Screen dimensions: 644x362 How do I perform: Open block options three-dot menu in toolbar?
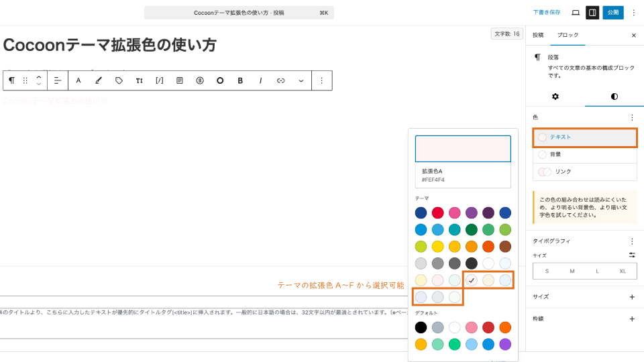point(321,80)
